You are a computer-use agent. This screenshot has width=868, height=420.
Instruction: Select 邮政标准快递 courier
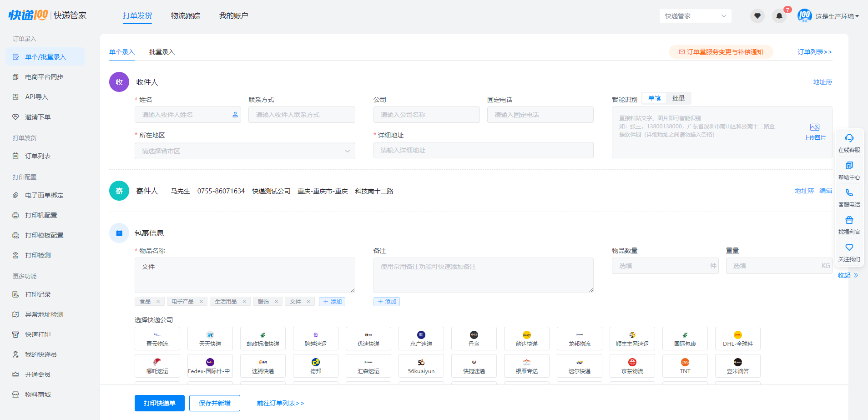pyautogui.click(x=263, y=339)
